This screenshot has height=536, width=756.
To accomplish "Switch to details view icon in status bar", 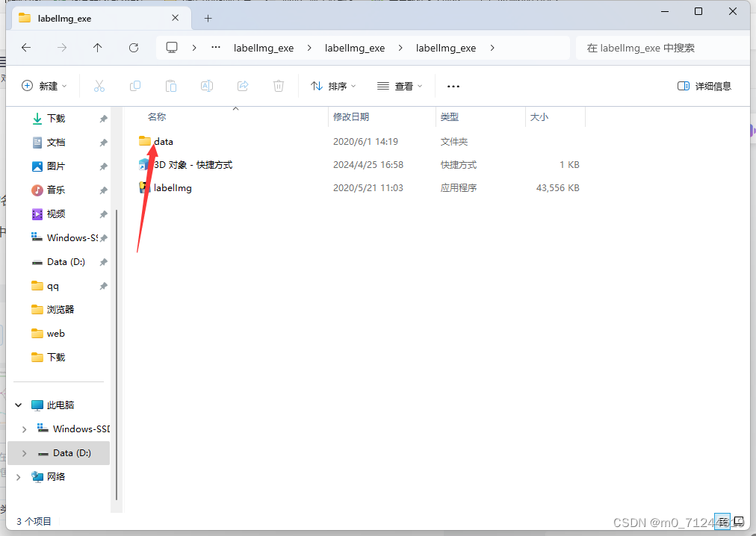I will [722, 522].
